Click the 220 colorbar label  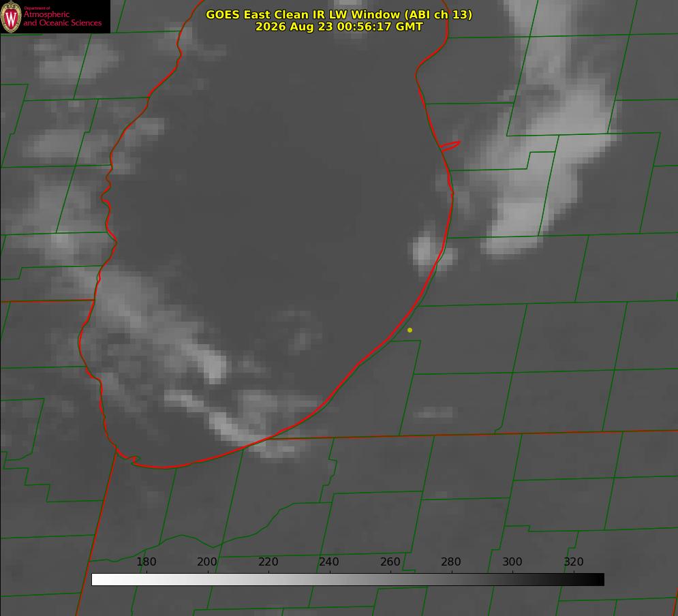click(x=268, y=561)
